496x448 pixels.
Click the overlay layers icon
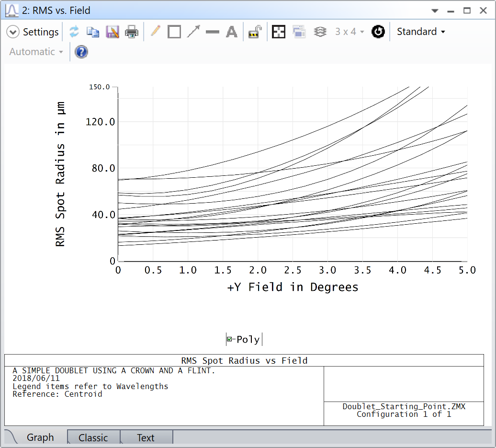click(320, 32)
